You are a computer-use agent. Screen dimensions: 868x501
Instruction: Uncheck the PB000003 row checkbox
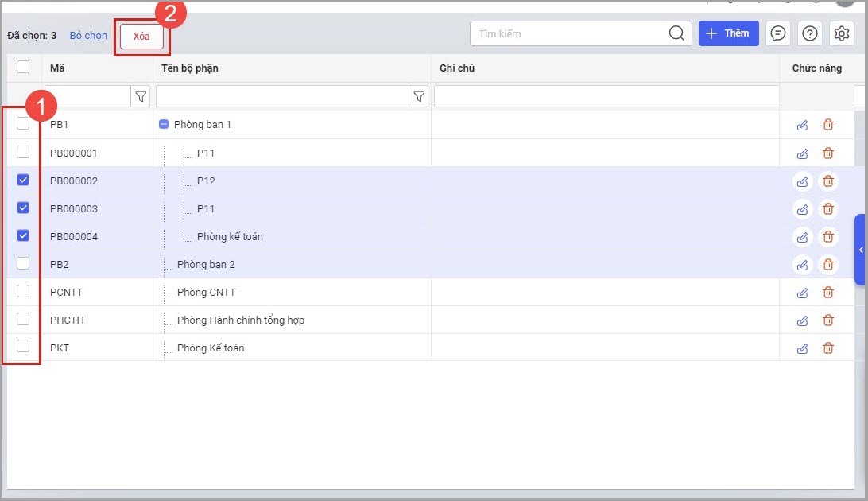[23, 208]
